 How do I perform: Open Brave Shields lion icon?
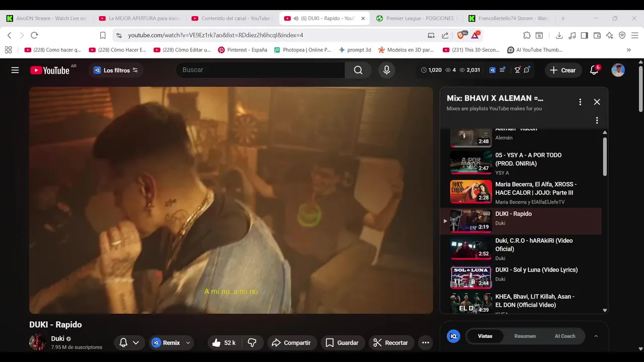[461, 35]
